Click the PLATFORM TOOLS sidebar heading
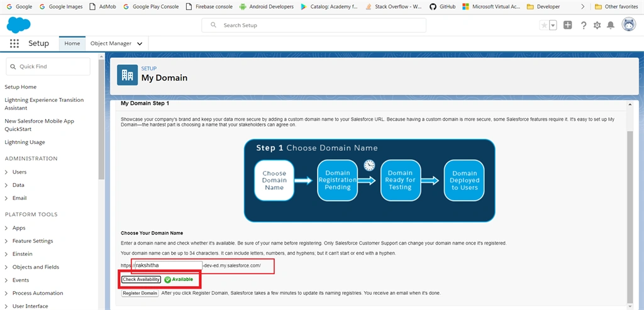The width and height of the screenshot is (644, 310). tap(31, 214)
